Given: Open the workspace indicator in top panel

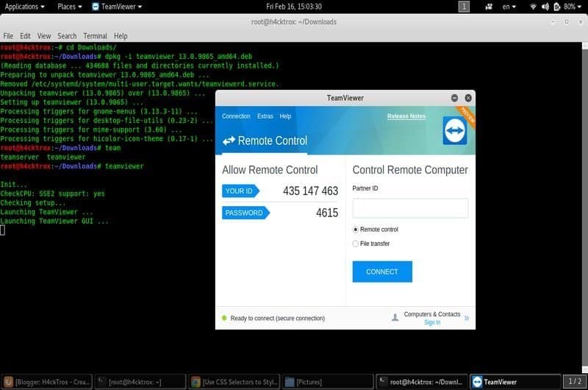Looking at the screenshot, I should pos(464,7).
